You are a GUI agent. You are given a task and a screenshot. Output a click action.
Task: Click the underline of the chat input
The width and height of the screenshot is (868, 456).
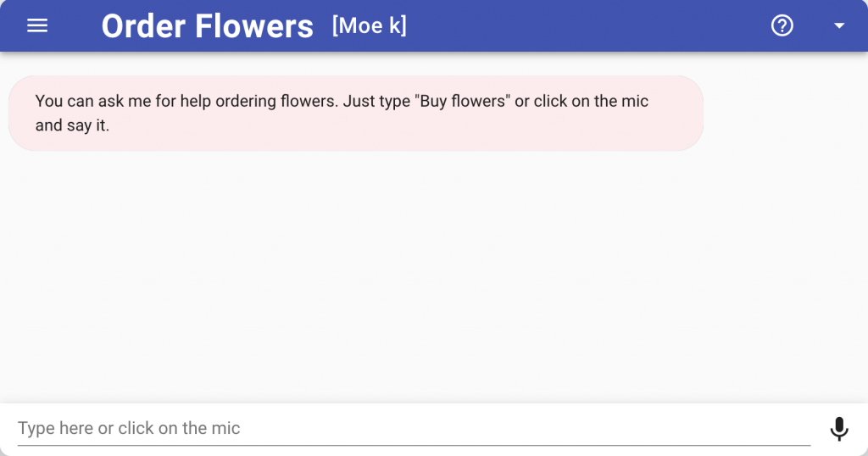[414, 445]
